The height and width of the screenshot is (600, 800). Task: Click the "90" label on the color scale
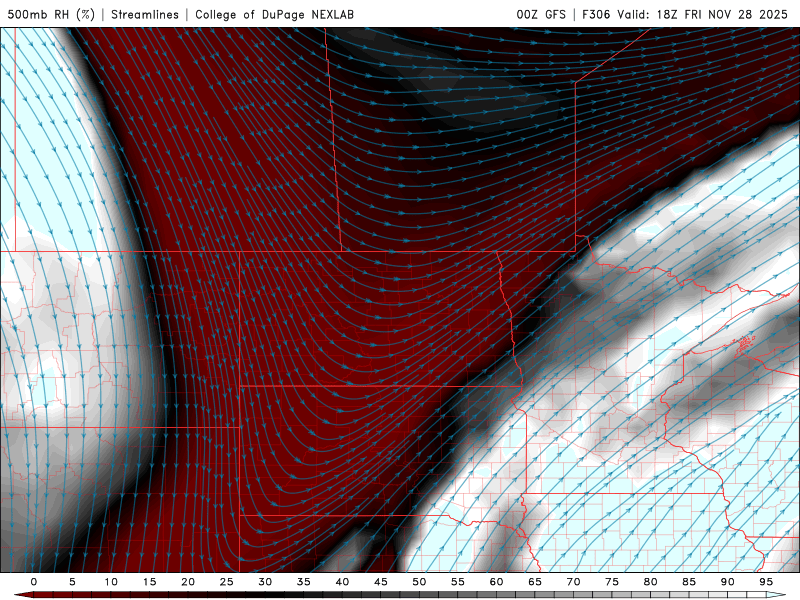pyautogui.click(x=727, y=582)
